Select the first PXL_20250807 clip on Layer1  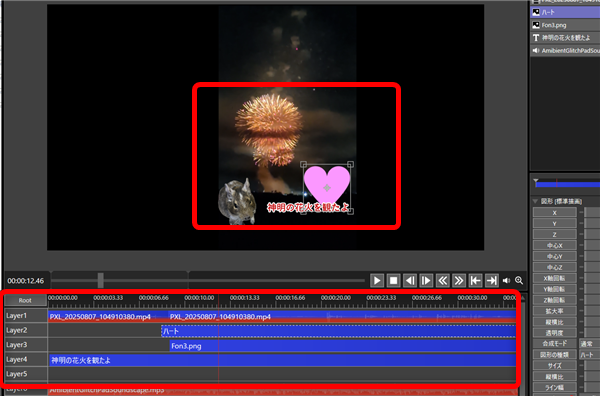(x=108, y=316)
